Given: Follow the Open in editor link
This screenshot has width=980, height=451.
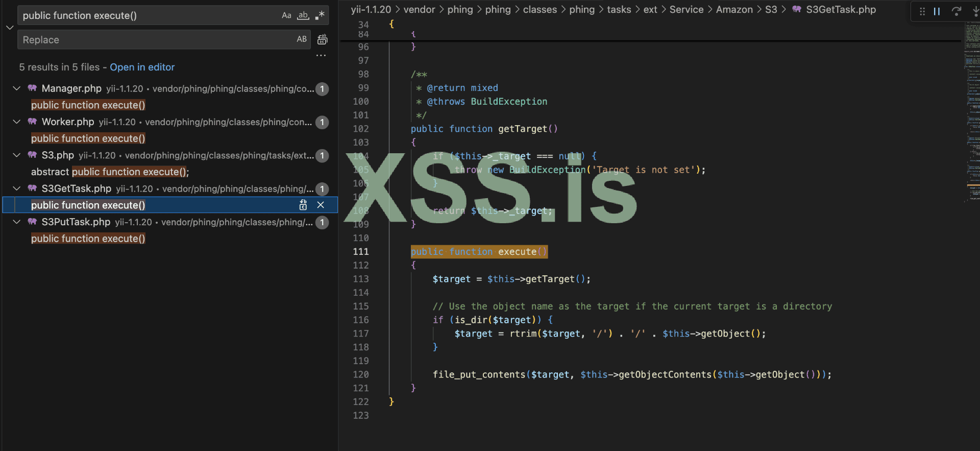Looking at the screenshot, I should click(142, 67).
